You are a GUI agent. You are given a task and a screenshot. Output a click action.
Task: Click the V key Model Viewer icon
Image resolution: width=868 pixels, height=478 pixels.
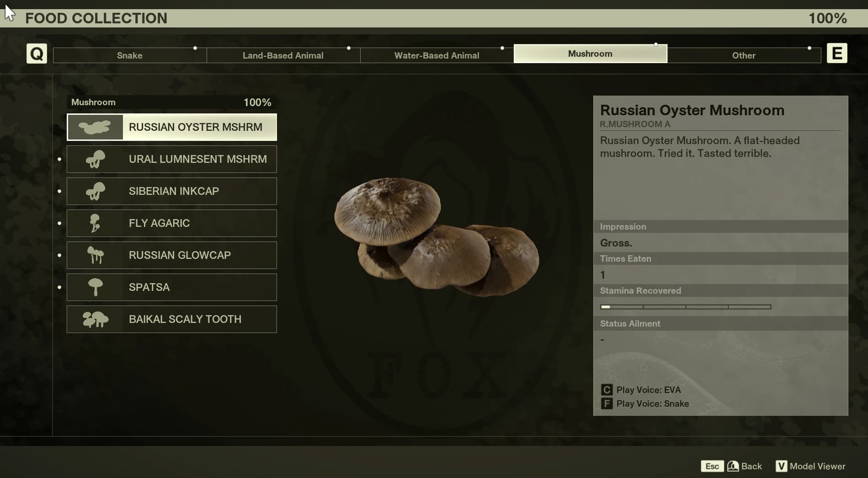coord(781,466)
